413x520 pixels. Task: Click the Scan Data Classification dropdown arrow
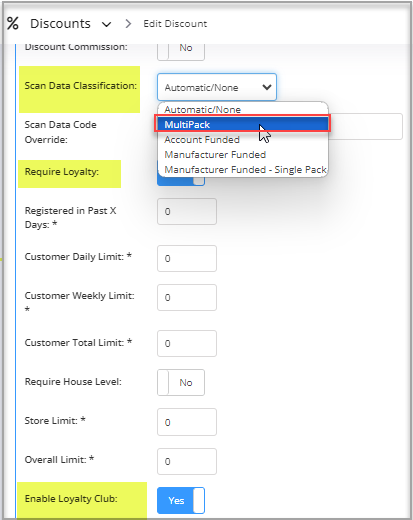(267, 87)
